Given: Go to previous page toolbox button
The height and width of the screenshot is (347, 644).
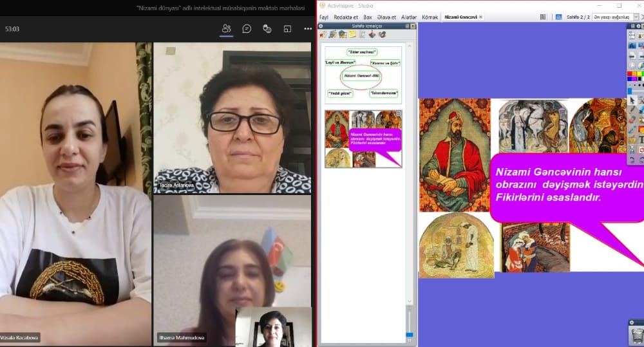Looking at the screenshot, I should [x=632, y=55].
